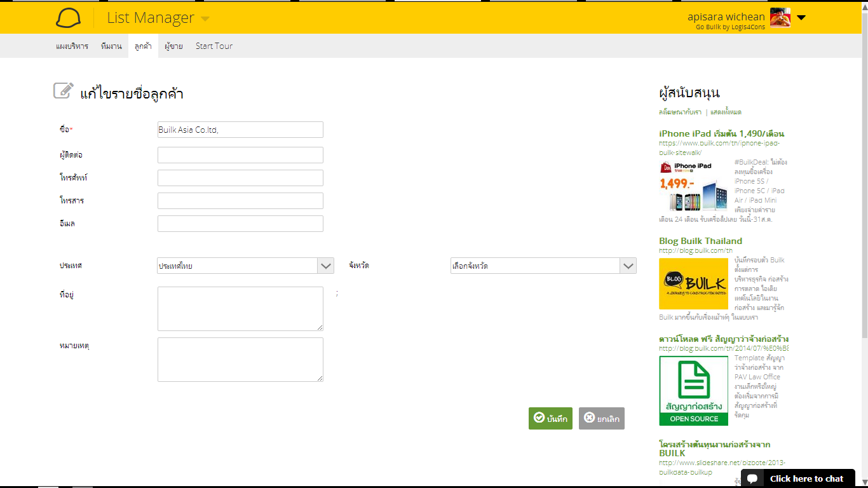Open the iPhone iPad promotion image
Viewport: 868px width, 488px height.
click(x=695, y=186)
